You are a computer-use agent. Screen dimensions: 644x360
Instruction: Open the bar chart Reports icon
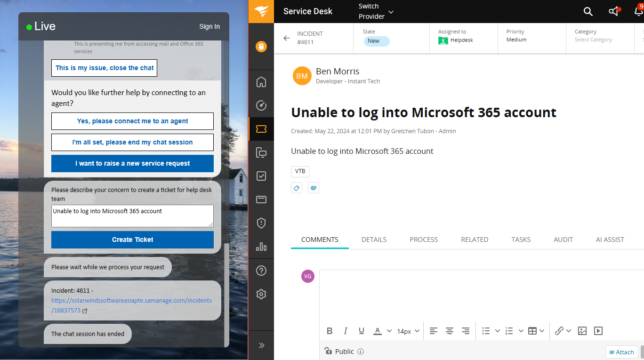261,247
